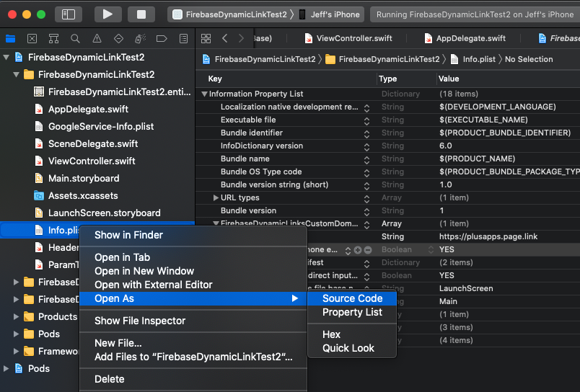Open ViewController.swift in the navigator
The image size is (580, 392).
[84, 161]
